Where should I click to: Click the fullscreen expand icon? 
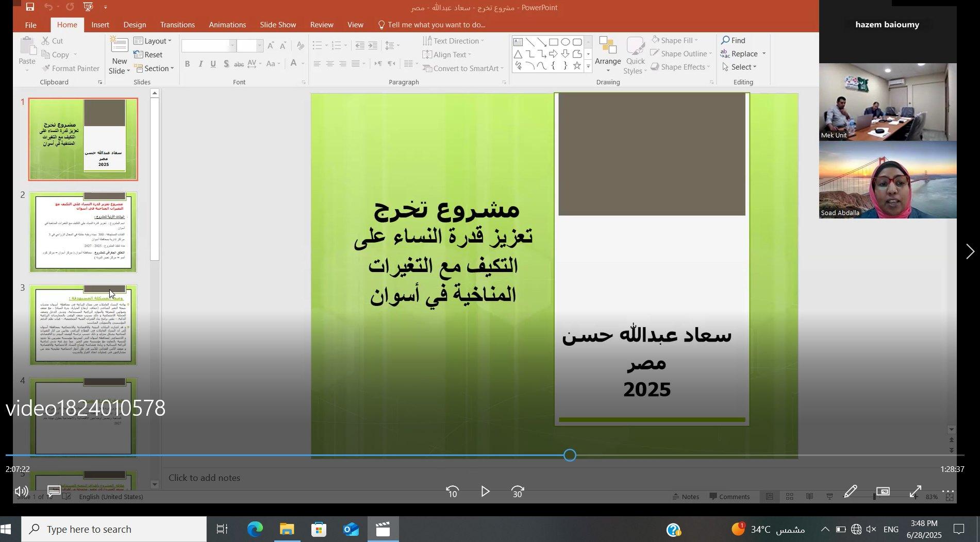[x=915, y=492]
